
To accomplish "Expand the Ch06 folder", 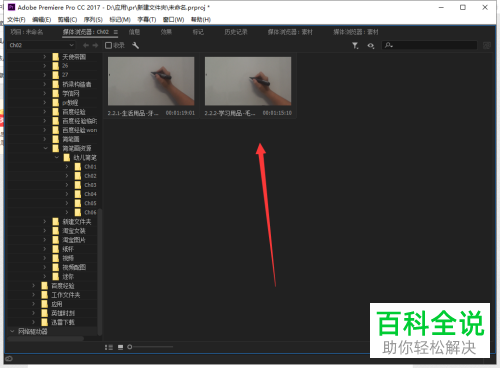I will pyautogui.click(x=67, y=212).
